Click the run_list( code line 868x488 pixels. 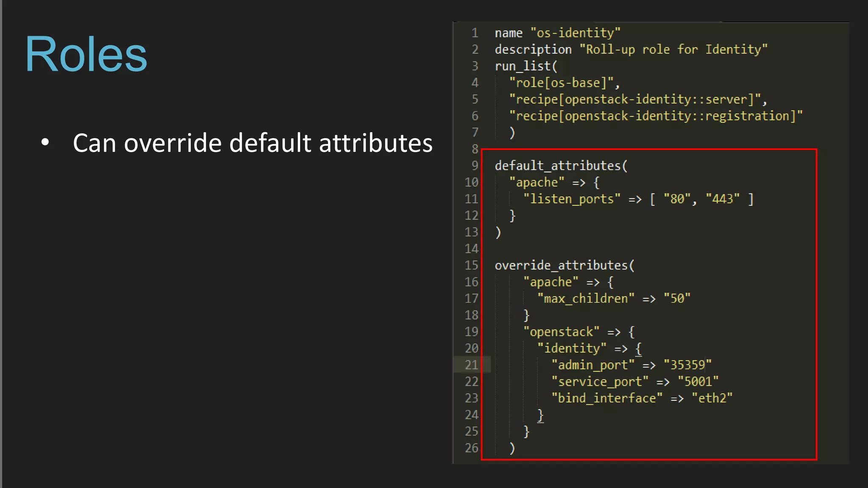tap(526, 66)
